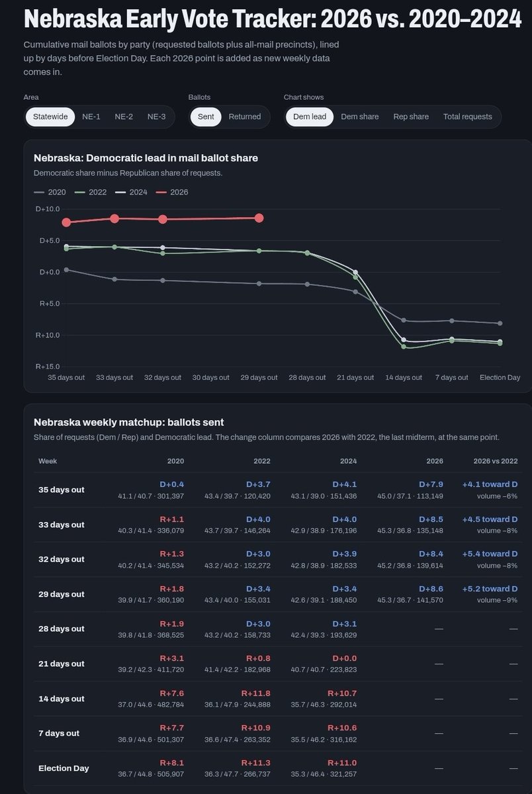Select the 14 days out table row
The image size is (532, 794).
pyautogui.click(x=278, y=699)
